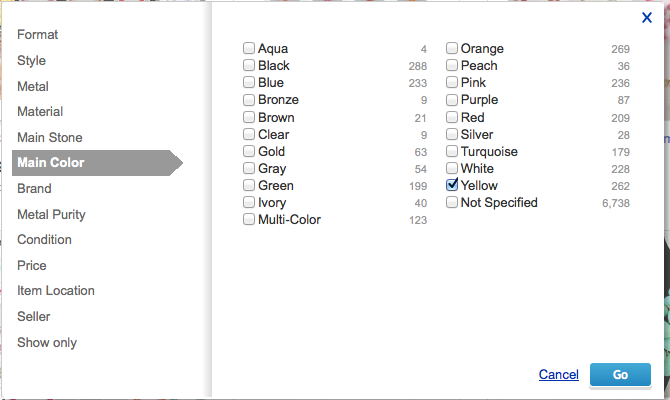
Task: Mark the Purple checkbox
Action: (x=452, y=100)
